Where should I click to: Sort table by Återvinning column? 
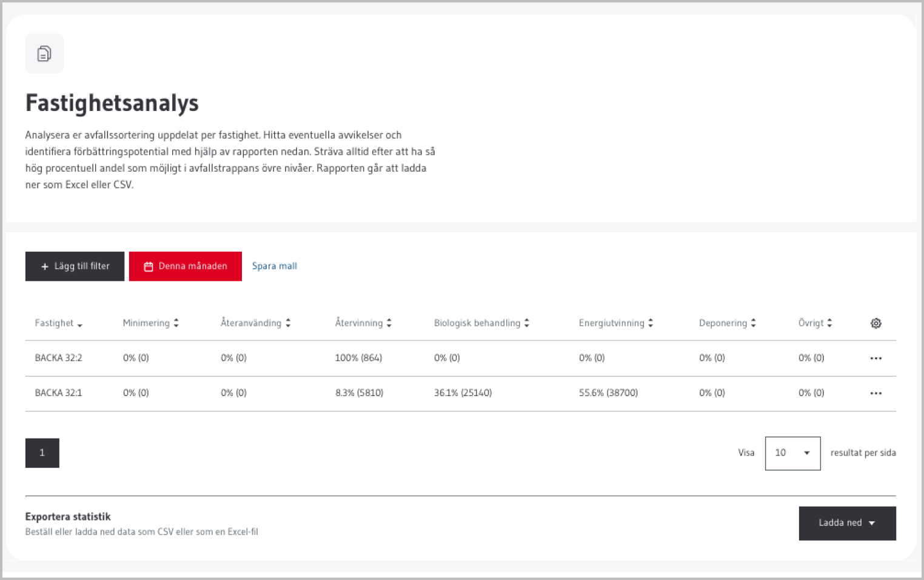(x=363, y=323)
